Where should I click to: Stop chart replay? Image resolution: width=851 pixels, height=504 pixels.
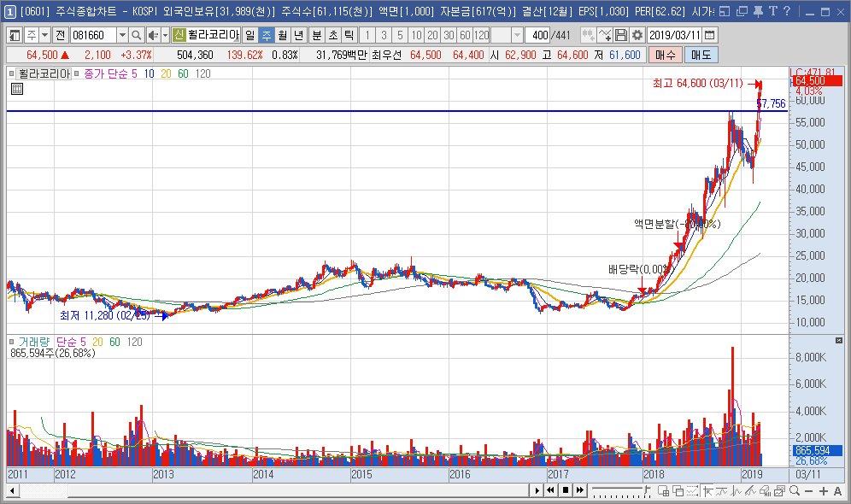(566, 490)
